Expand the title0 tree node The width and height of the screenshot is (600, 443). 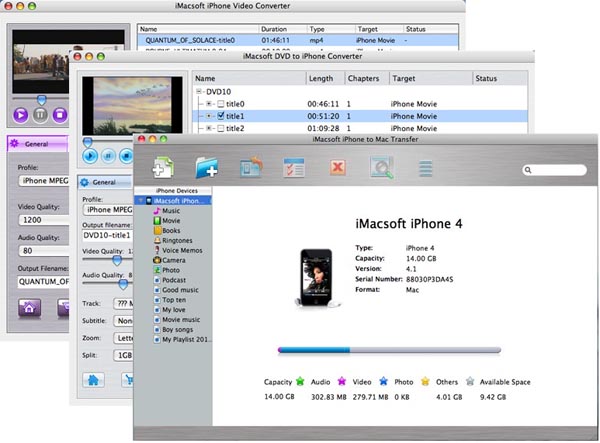[208, 103]
